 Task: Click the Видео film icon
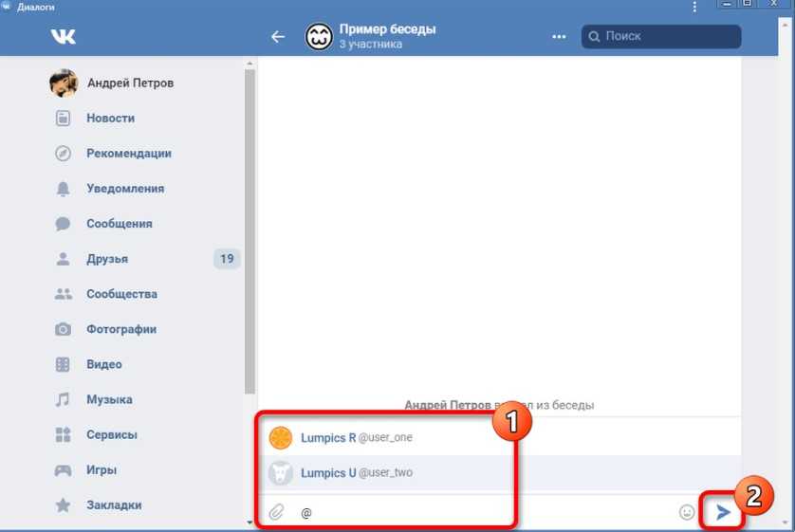tap(63, 364)
